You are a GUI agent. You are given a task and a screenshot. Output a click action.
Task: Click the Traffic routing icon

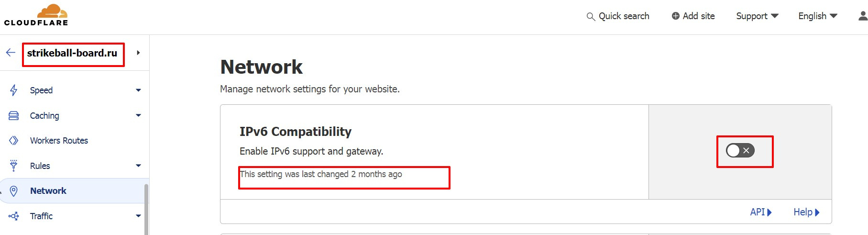[x=14, y=216]
